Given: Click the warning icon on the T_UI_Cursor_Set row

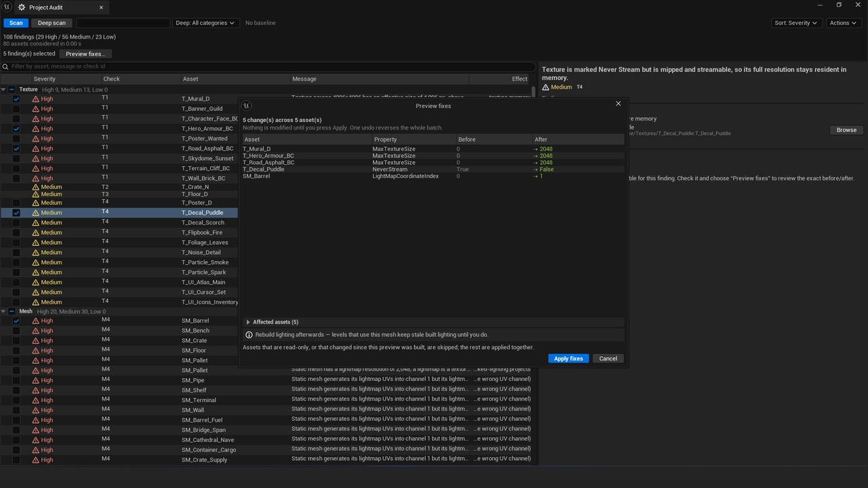Looking at the screenshot, I should pos(36,292).
